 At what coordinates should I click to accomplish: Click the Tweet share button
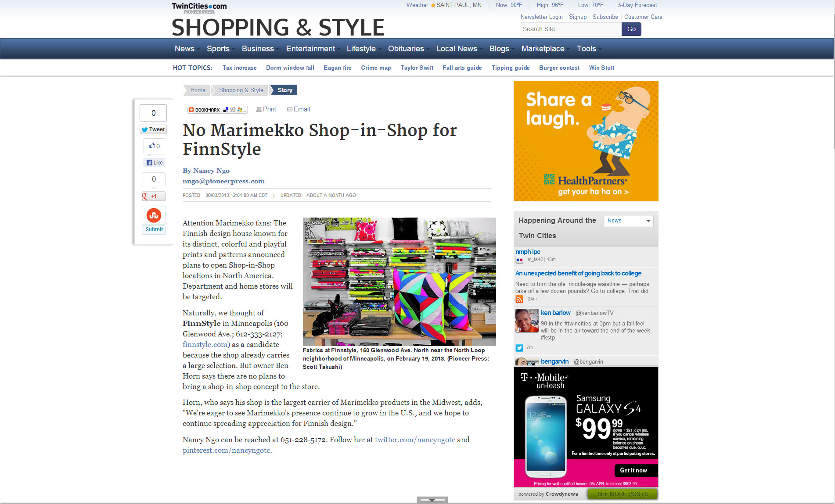(x=153, y=129)
